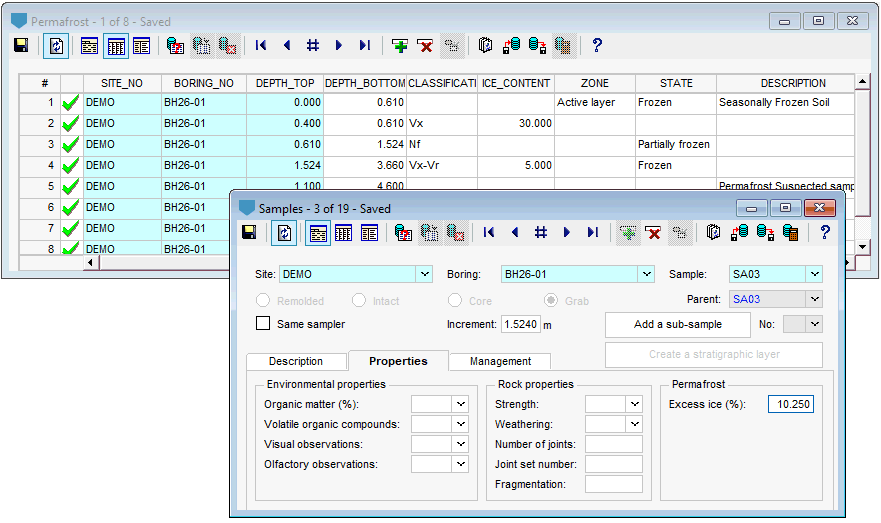This screenshot has height=523, width=881.
Task: Save record in Samples window toolbar
Action: [249, 232]
